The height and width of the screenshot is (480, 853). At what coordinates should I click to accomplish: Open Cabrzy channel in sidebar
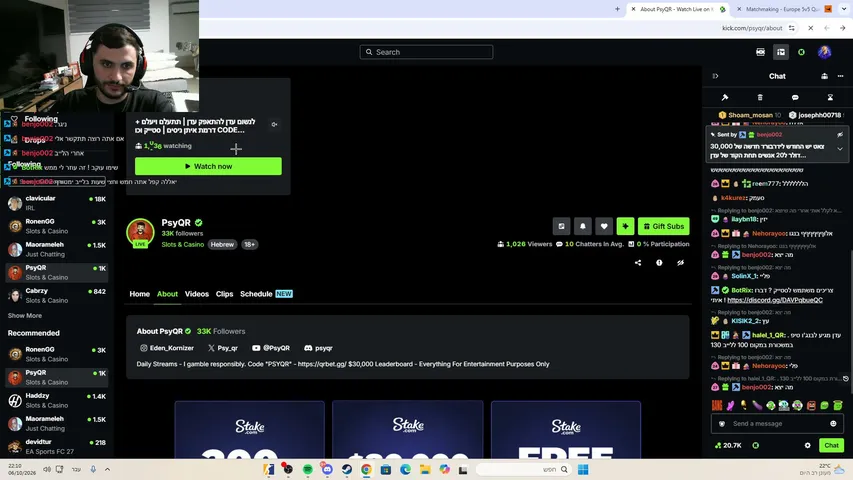[x=57, y=295]
